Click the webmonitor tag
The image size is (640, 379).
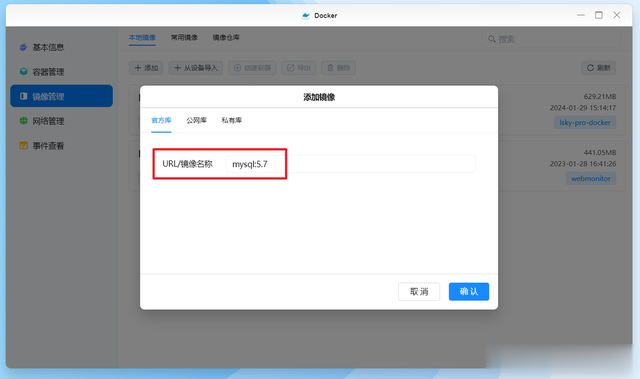[591, 178]
